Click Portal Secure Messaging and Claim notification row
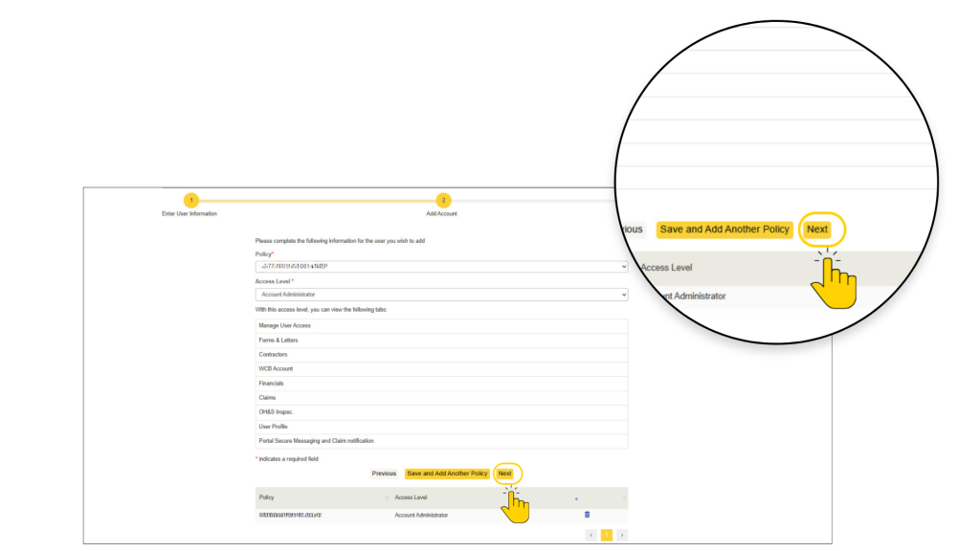This screenshot has width=980, height=551. click(441, 440)
